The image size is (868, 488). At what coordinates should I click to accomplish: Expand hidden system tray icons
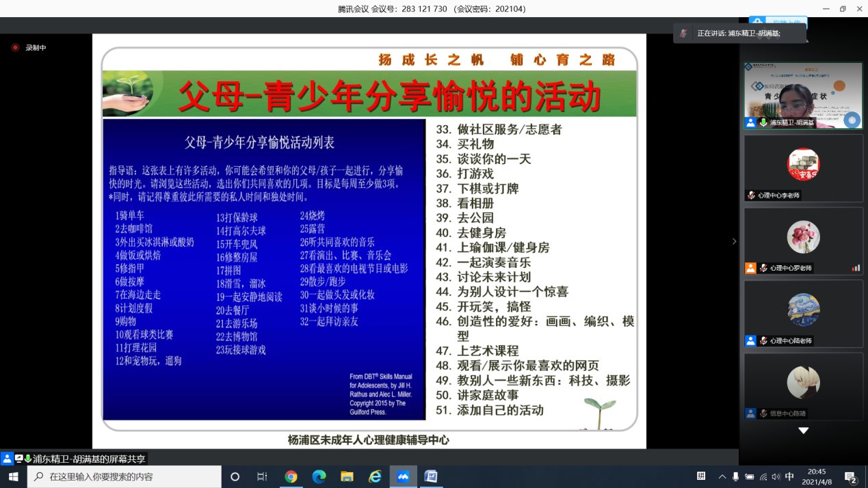tap(722, 476)
